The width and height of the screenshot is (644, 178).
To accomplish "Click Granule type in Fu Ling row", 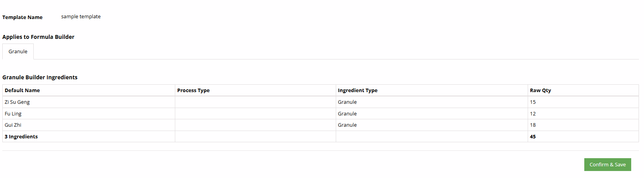I will point(347,113).
